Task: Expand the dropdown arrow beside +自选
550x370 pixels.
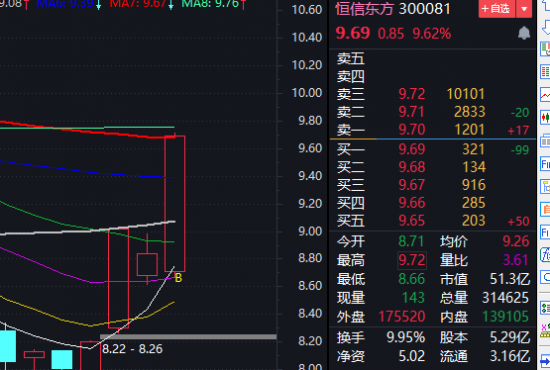Action: point(524,9)
